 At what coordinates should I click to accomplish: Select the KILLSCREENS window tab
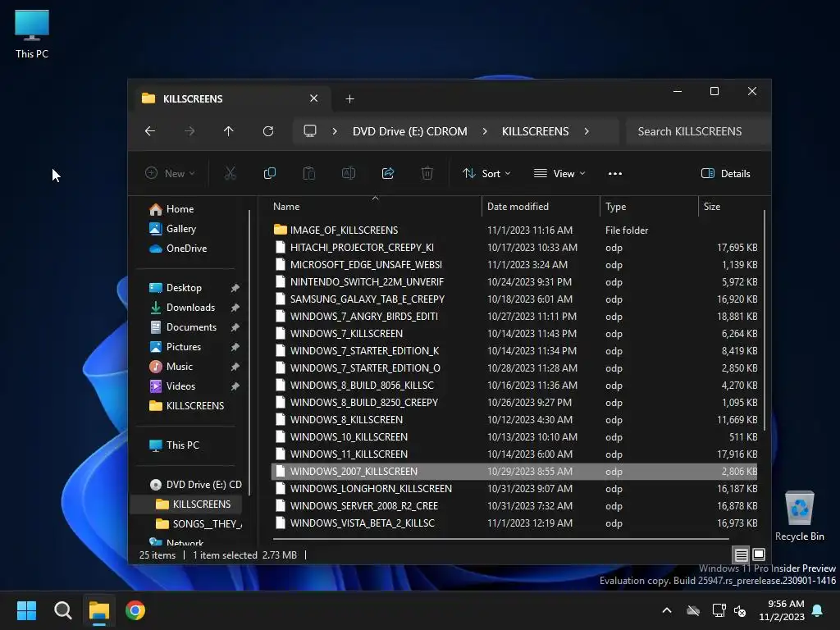[230, 98]
